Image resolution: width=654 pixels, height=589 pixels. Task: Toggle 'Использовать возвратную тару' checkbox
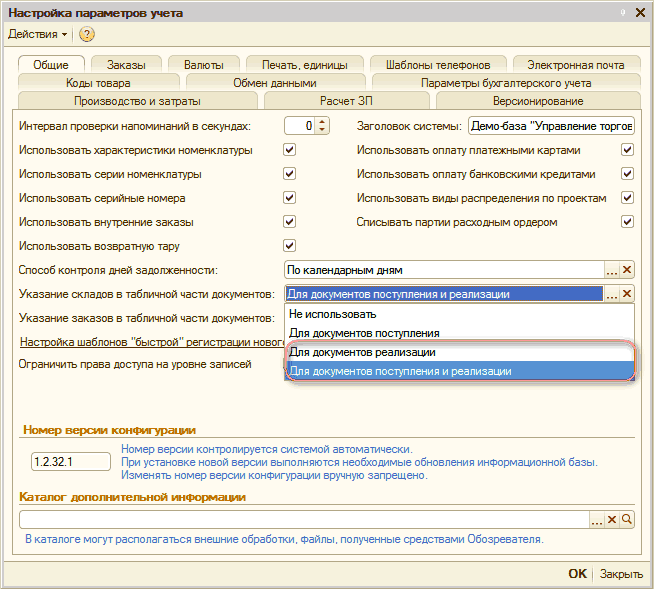click(289, 246)
